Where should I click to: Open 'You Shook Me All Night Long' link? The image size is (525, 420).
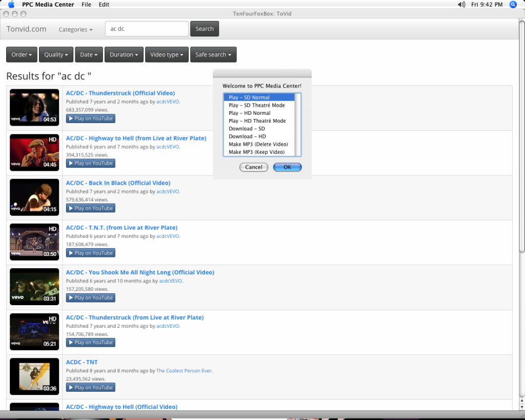point(140,272)
